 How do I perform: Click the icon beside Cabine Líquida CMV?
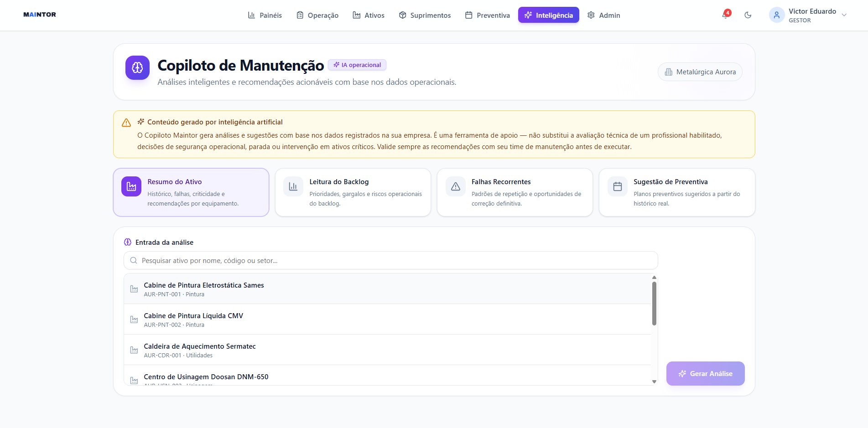[134, 320]
